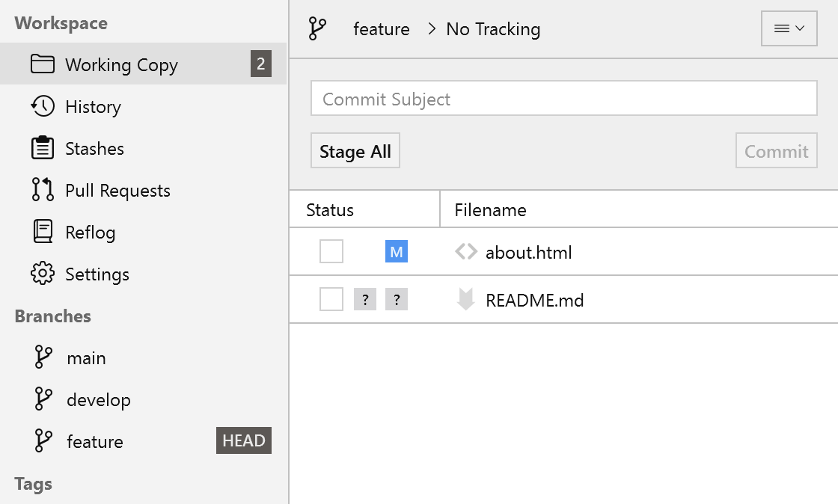The width and height of the screenshot is (838, 504).
Task: Open the History view in sidebar
Action: 93,107
